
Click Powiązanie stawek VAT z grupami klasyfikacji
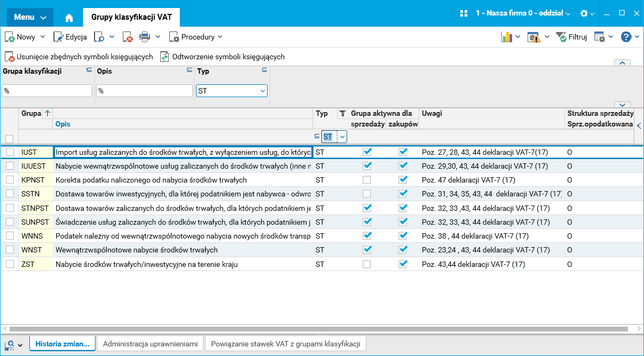pos(286,344)
